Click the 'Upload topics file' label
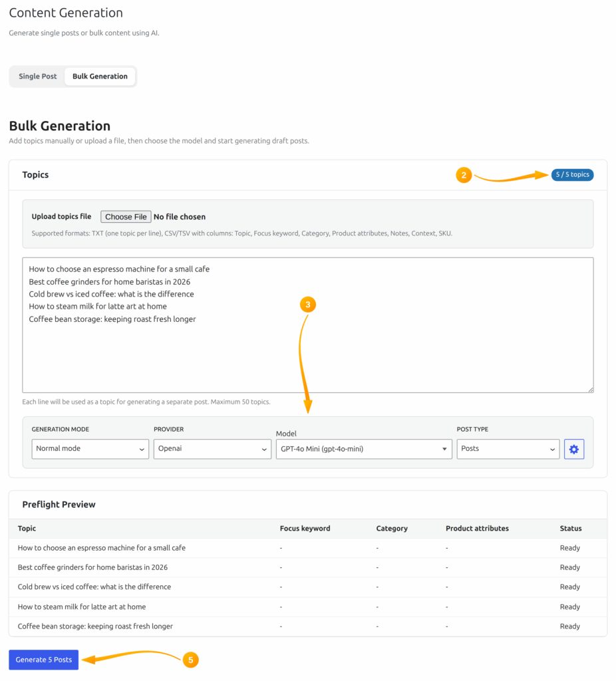 coord(61,217)
